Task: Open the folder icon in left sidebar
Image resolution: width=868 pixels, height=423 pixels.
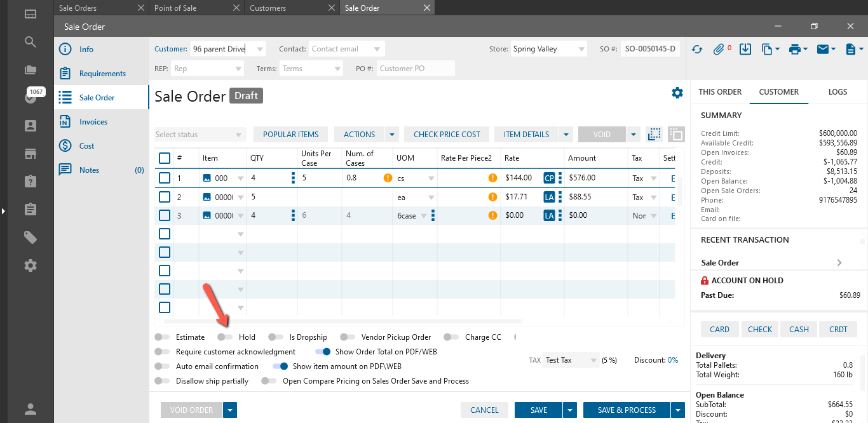Action: point(30,70)
